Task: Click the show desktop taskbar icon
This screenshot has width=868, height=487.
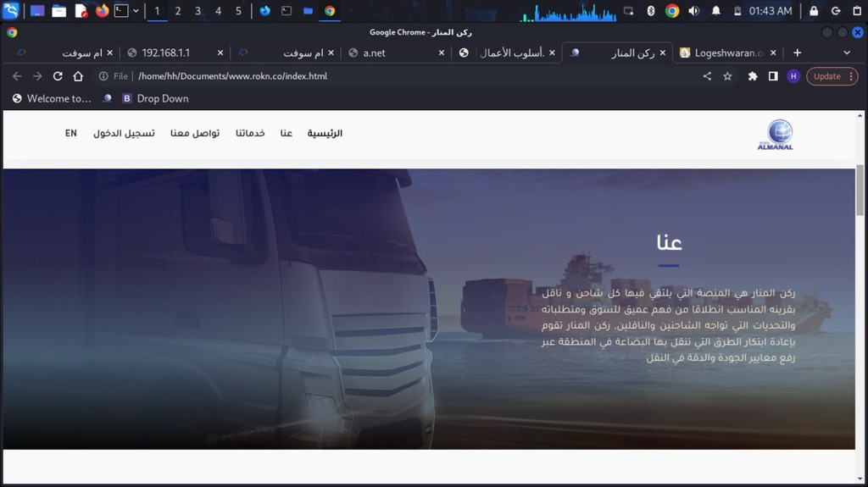Action: [37, 10]
